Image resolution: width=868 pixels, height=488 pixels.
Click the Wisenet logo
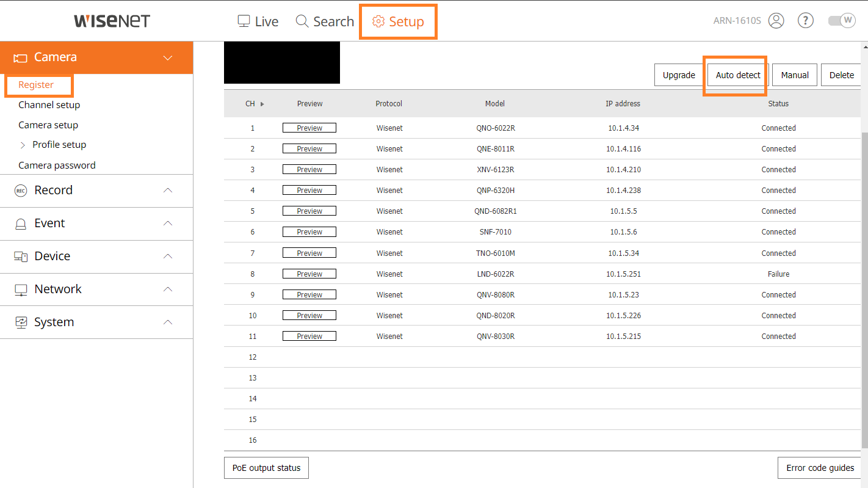pyautogui.click(x=112, y=21)
